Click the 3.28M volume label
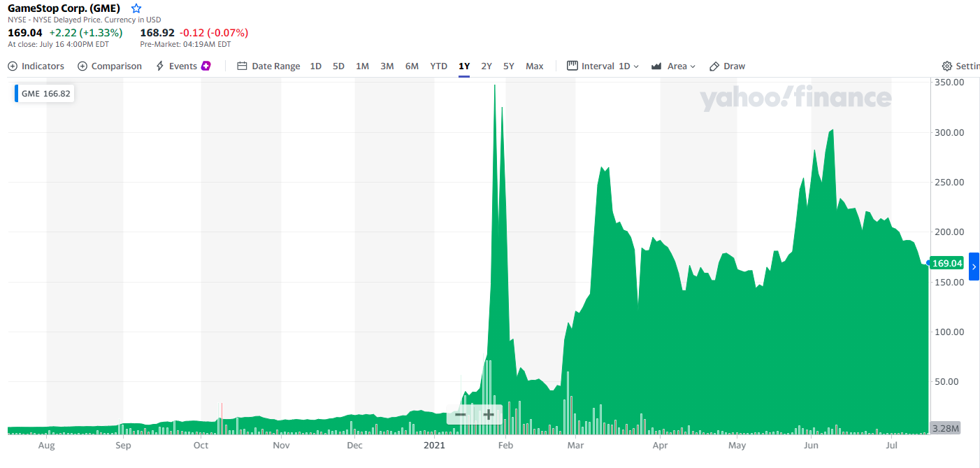This screenshot has height=468, width=980. [945, 428]
